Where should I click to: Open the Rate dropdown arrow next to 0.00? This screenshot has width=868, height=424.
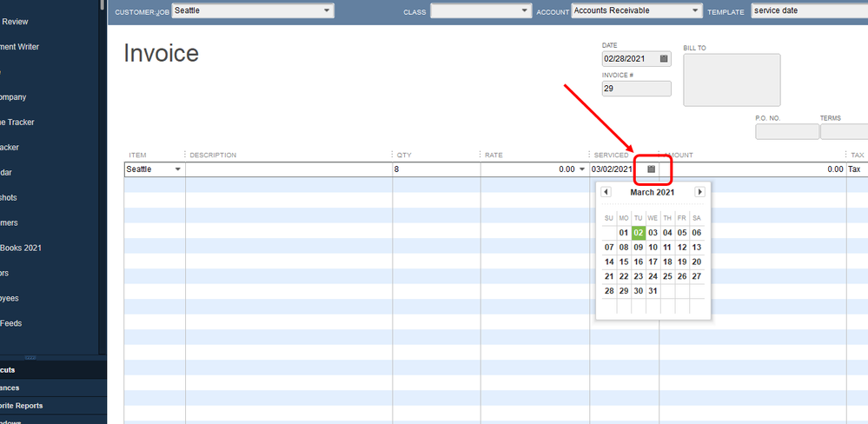click(581, 169)
